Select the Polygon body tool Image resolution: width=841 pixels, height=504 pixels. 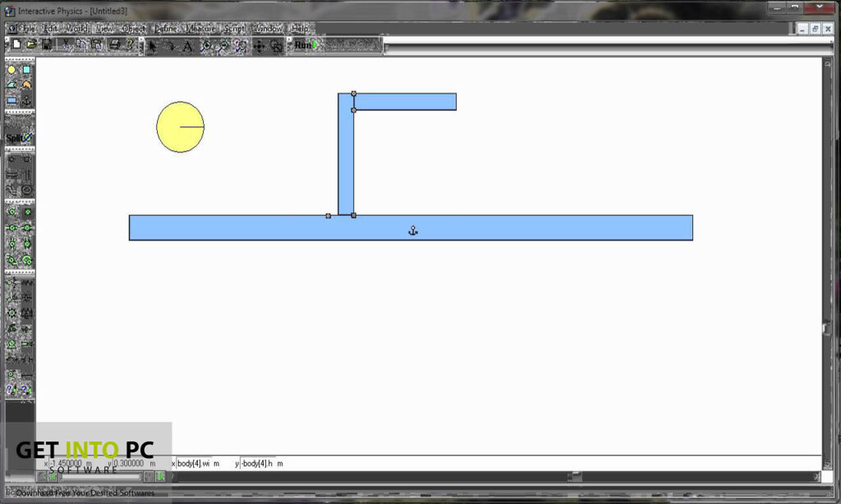pyautogui.click(x=11, y=85)
